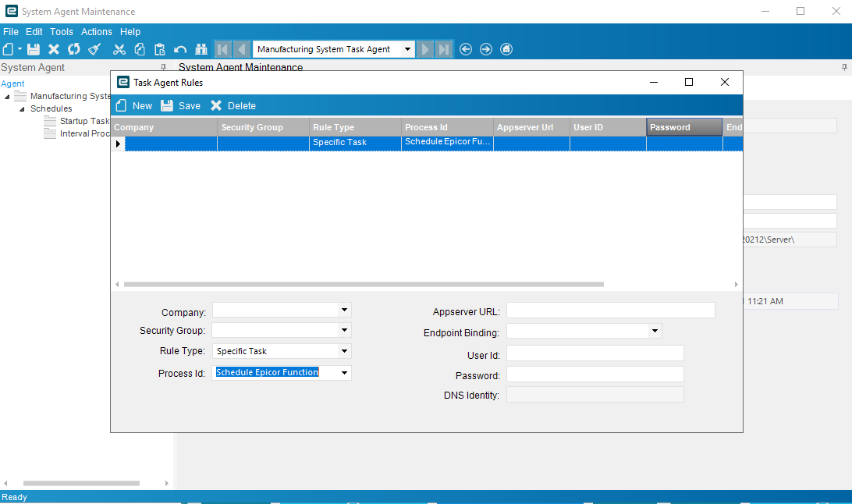Go to first record navigation icon
852x504 pixels.
[222, 49]
